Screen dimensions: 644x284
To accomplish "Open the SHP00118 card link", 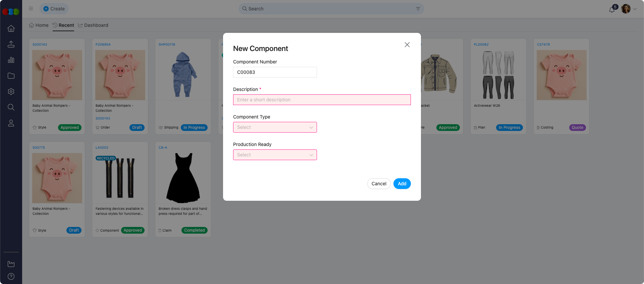I will click(x=167, y=44).
